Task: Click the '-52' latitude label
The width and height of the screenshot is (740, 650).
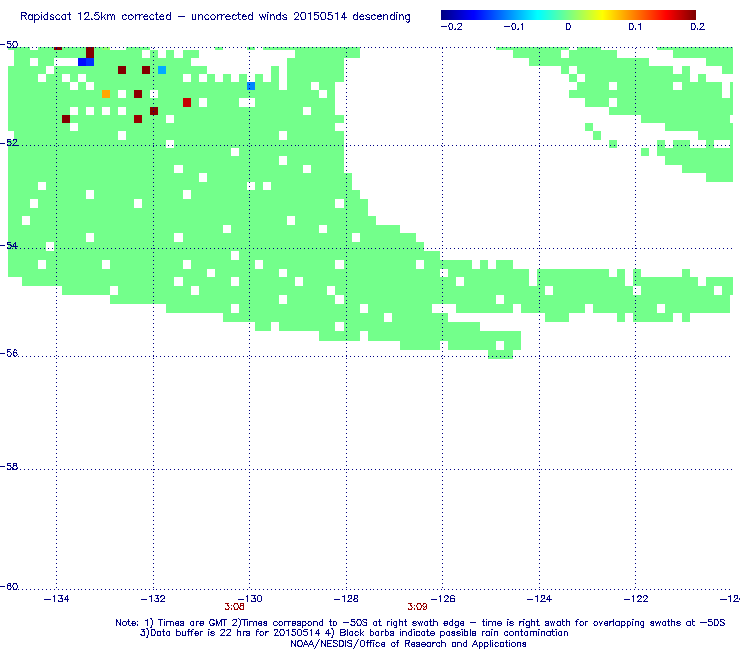Action: tap(9, 143)
